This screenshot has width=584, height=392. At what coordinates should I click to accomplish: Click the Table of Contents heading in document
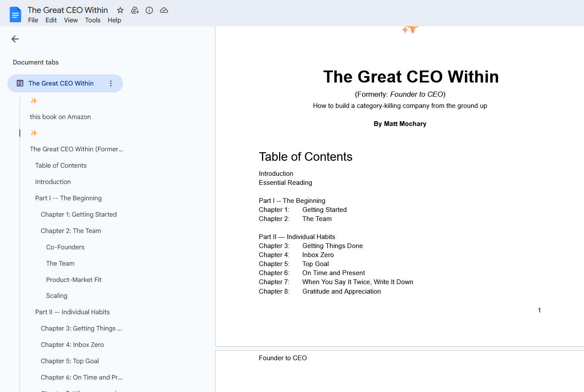point(306,156)
